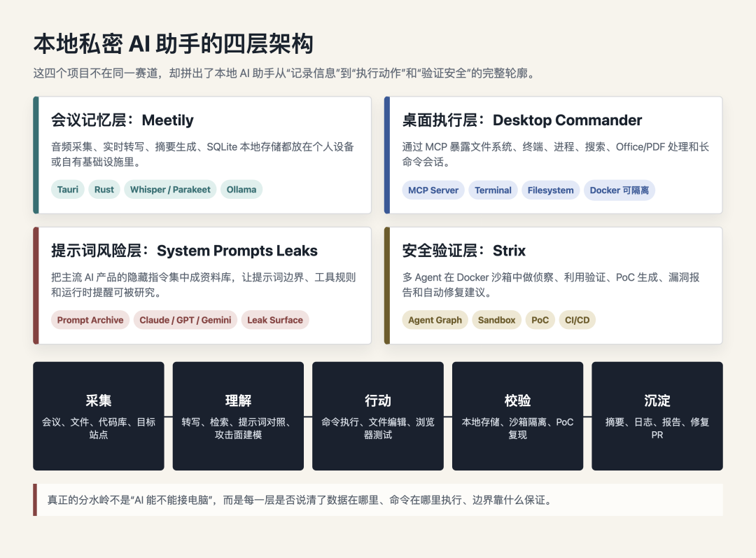Click the MCP Server tag
The height and width of the screenshot is (558, 756).
coord(433,190)
